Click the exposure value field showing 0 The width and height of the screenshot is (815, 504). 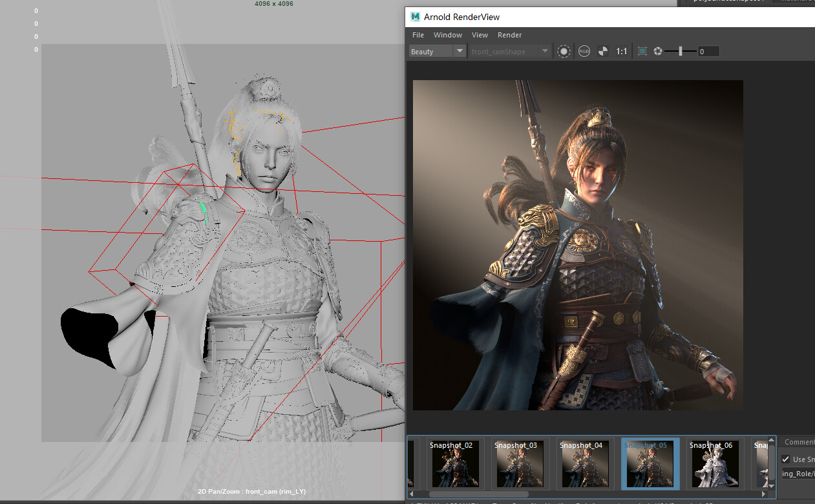click(x=708, y=51)
